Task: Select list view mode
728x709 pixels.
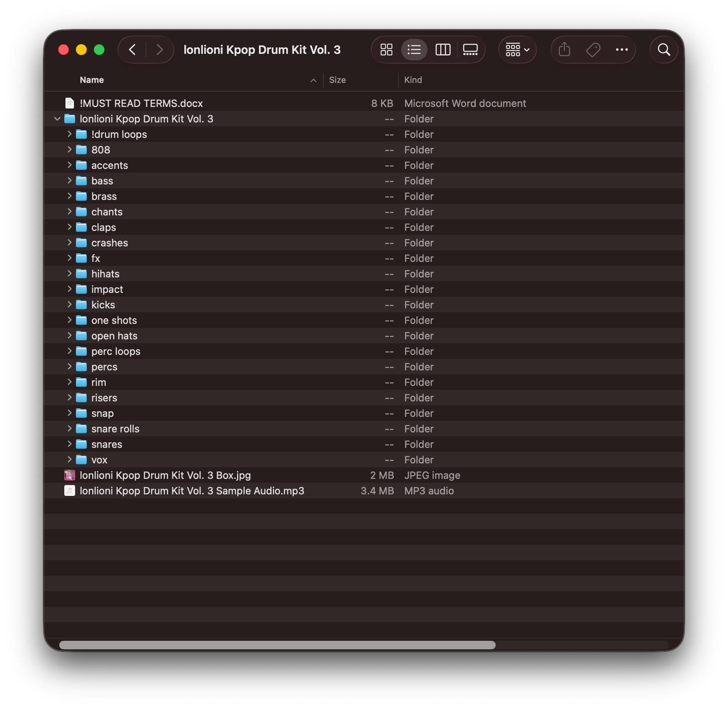Action: tap(414, 50)
